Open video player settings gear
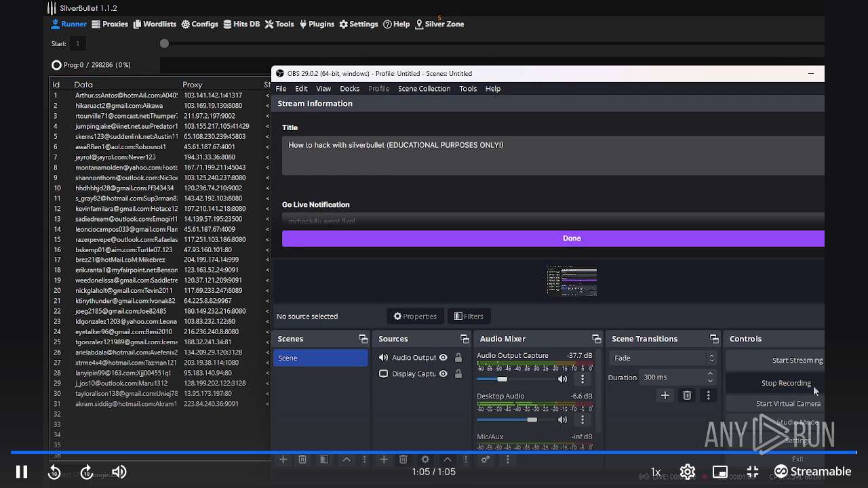Viewport: 868px width, 488px height. [688, 472]
